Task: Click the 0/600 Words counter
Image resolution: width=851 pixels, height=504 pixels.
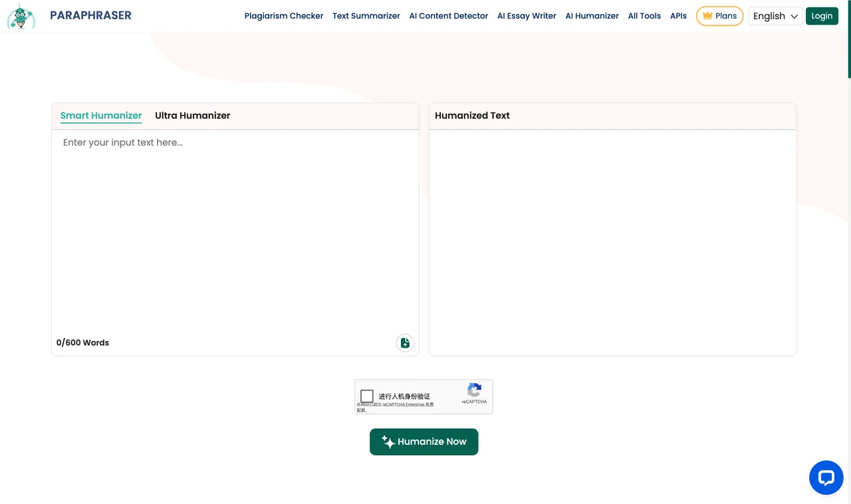Action: (83, 343)
